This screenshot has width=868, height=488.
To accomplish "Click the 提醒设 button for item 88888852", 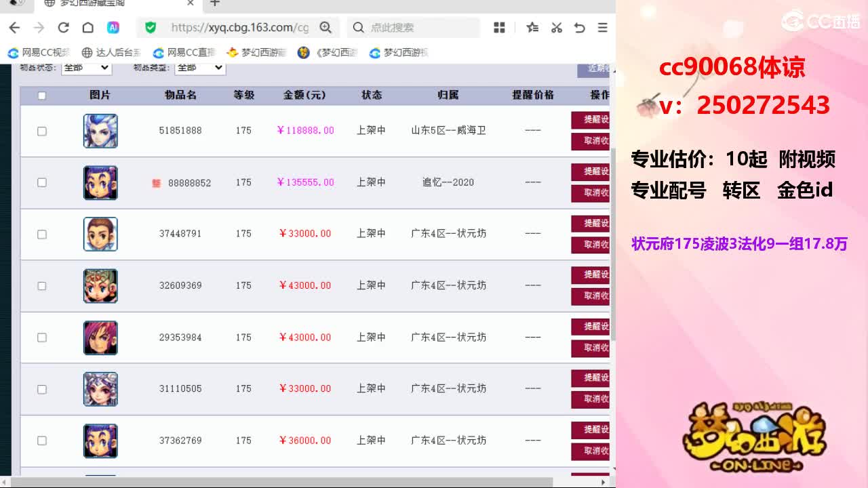I will [x=591, y=171].
